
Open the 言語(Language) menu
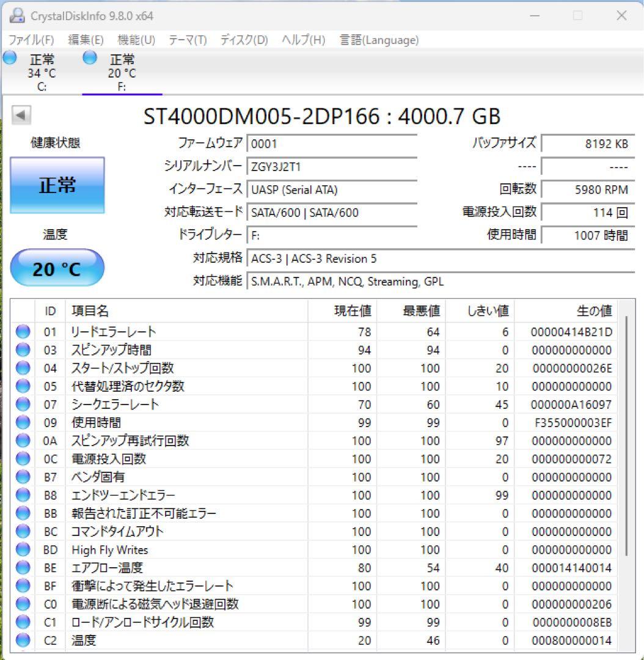(379, 40)
